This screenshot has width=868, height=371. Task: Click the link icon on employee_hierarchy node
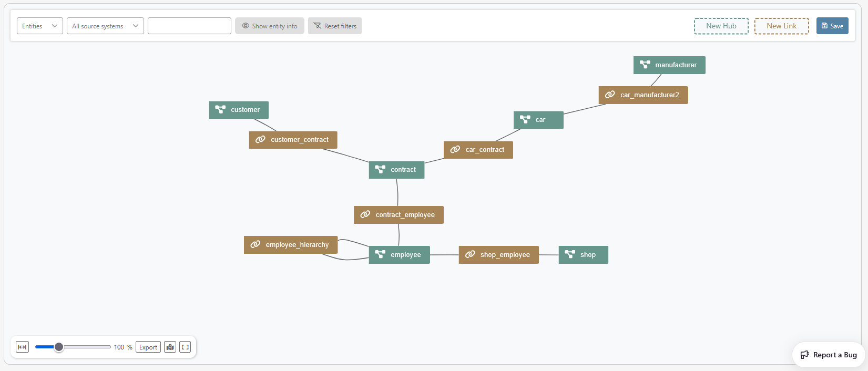point(256,244)
